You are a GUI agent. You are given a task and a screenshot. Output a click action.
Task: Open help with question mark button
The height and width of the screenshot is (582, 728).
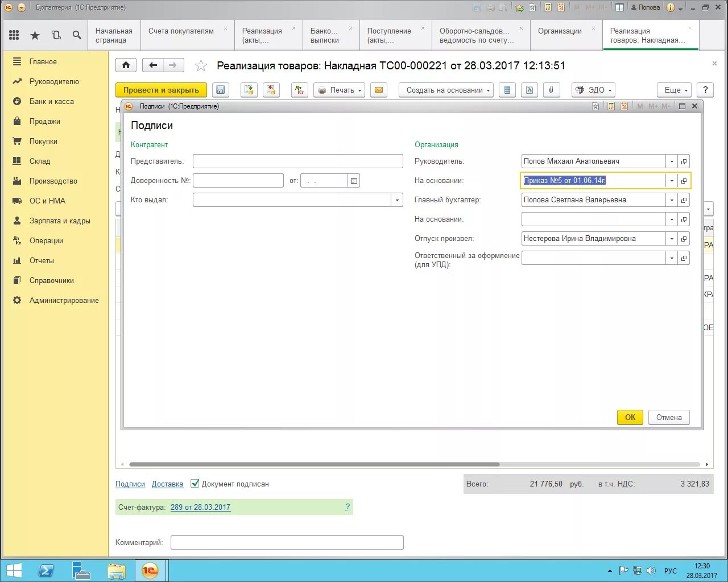click(705, 90)
